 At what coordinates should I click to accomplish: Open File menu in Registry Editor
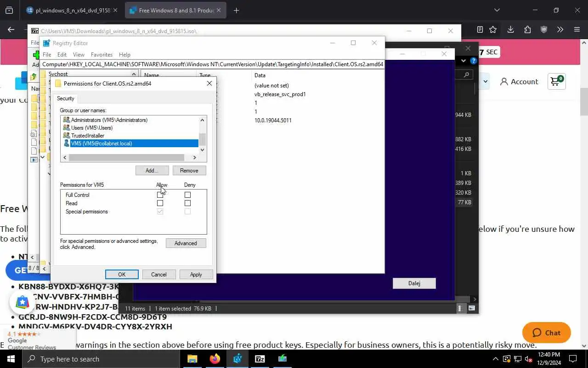[x=47, y=54]
